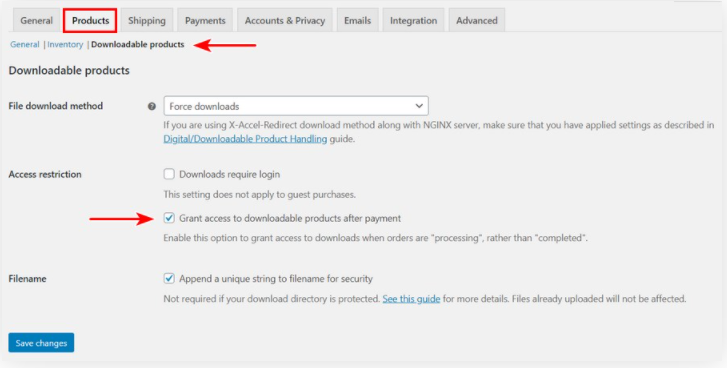Switch to the Products tab
This screenshot has width=727, height=368.
pos(90,21)
